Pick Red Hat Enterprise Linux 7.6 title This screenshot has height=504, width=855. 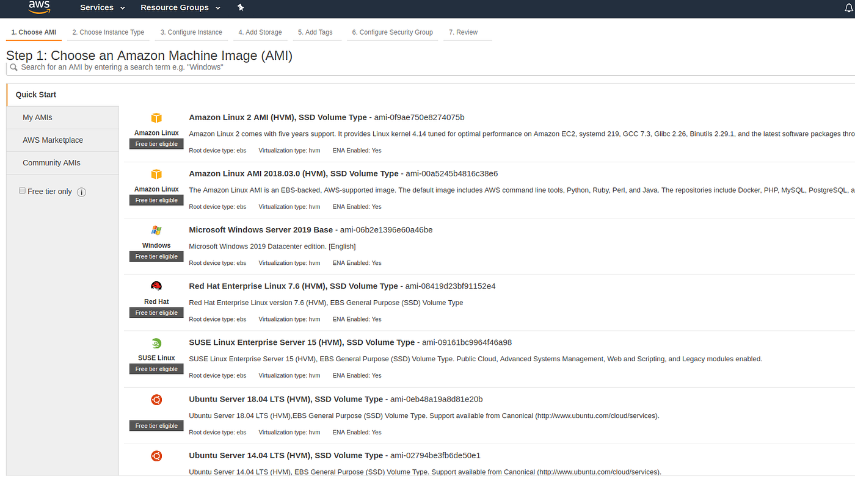tap(293, 286)
